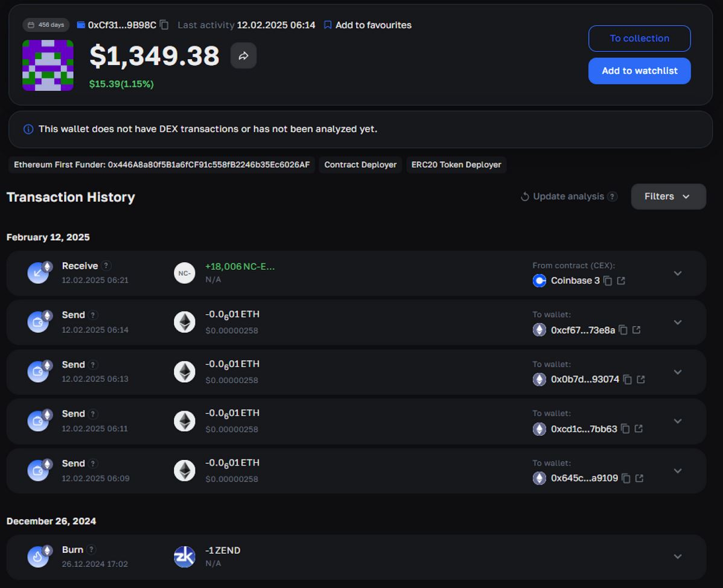Click the To collection button
723x588 pixels.
coord(639,38)
